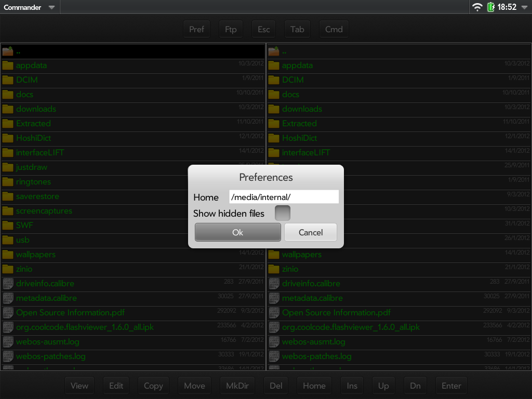Select webos-patches.log in left panel
The image size is (532, 399).
[50, 356]
